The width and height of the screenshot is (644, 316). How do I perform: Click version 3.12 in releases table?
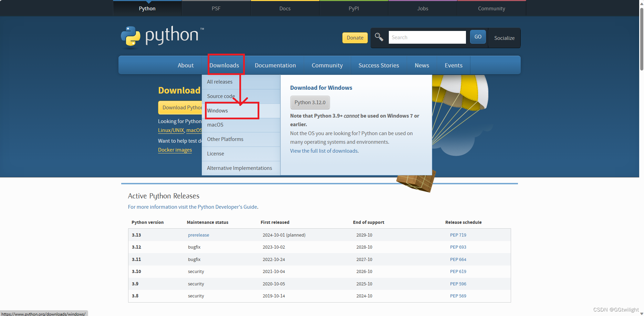pyautogui.click(x=136, y=247)
